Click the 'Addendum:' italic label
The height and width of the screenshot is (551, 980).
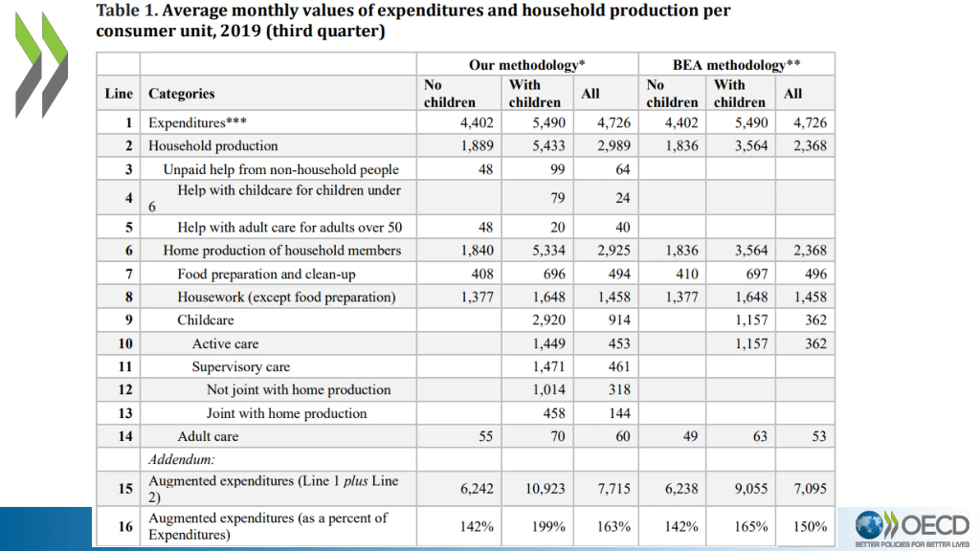[x=182, y=459]
